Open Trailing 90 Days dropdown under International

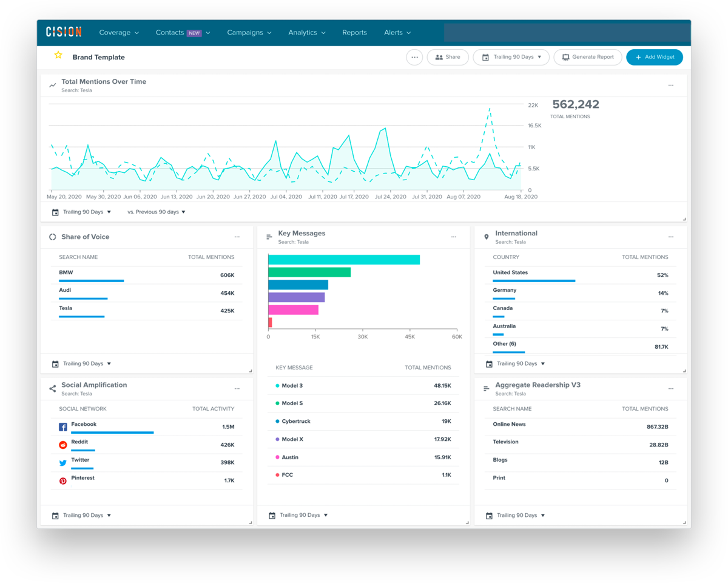pyautogui.click(x=515, y=364)
